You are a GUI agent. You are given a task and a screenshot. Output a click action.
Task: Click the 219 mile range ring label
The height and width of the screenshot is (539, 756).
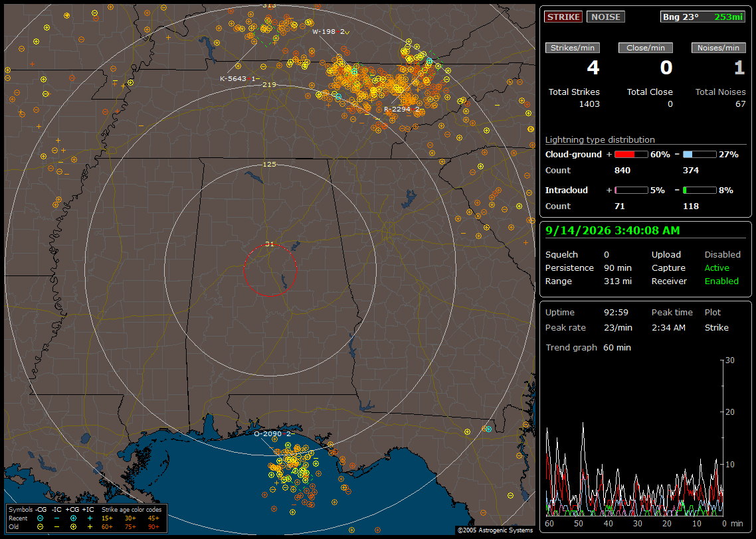click(x=269, y=85)
